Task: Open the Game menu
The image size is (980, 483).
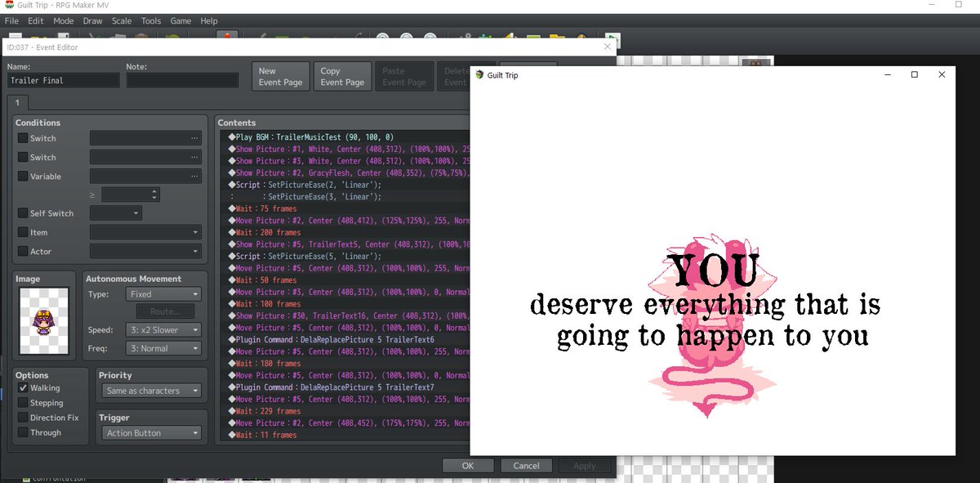Action: [x=180, y=20]
